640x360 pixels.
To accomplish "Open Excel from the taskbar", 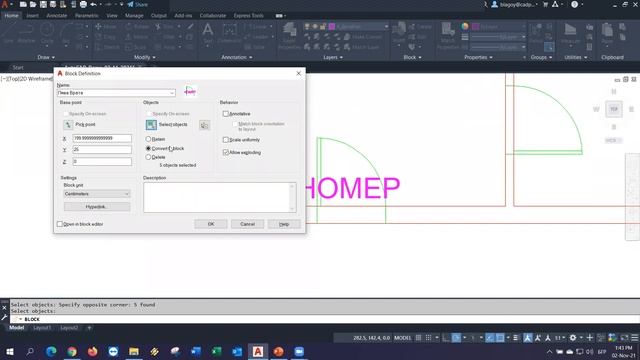I will 217,351.
